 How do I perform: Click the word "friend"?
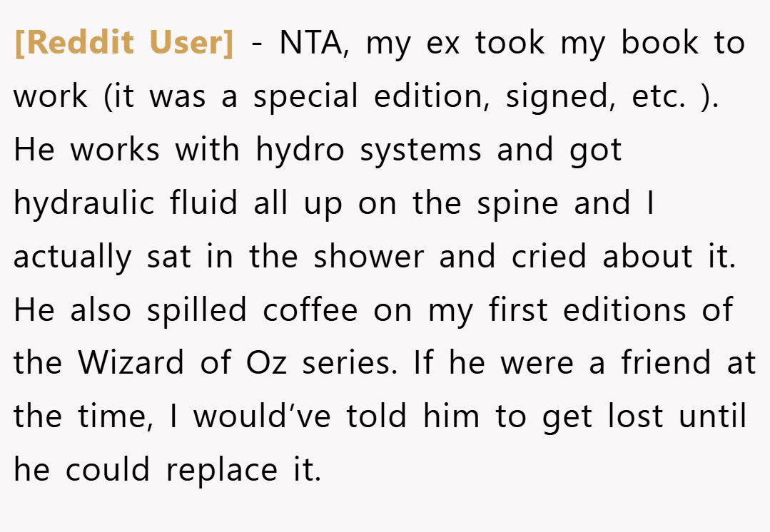(x=666, y=362)
